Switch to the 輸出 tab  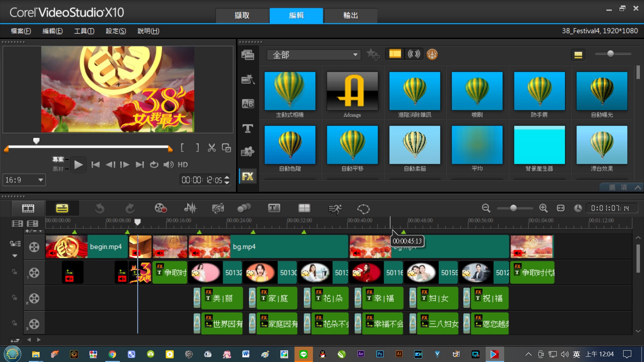pos(351,15)
